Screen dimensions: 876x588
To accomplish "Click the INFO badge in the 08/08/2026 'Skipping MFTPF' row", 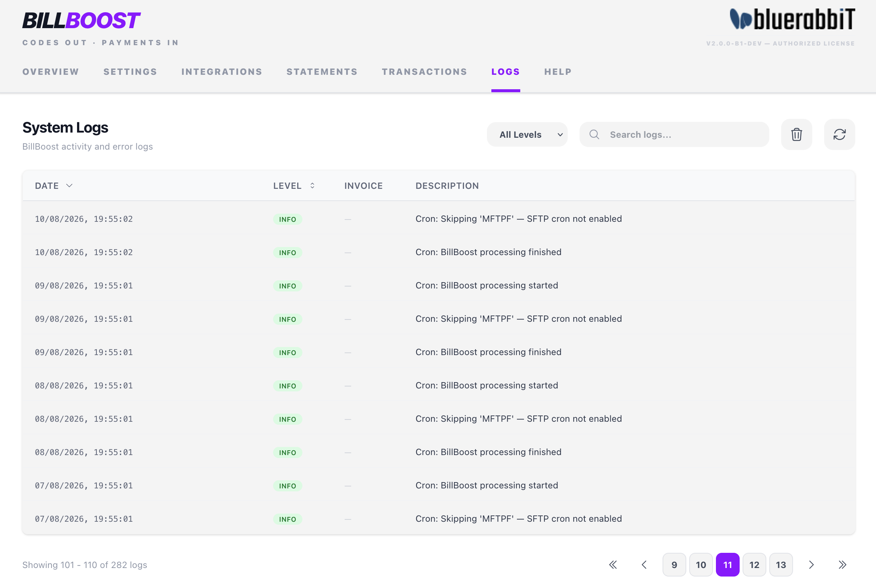I will 288,419.
